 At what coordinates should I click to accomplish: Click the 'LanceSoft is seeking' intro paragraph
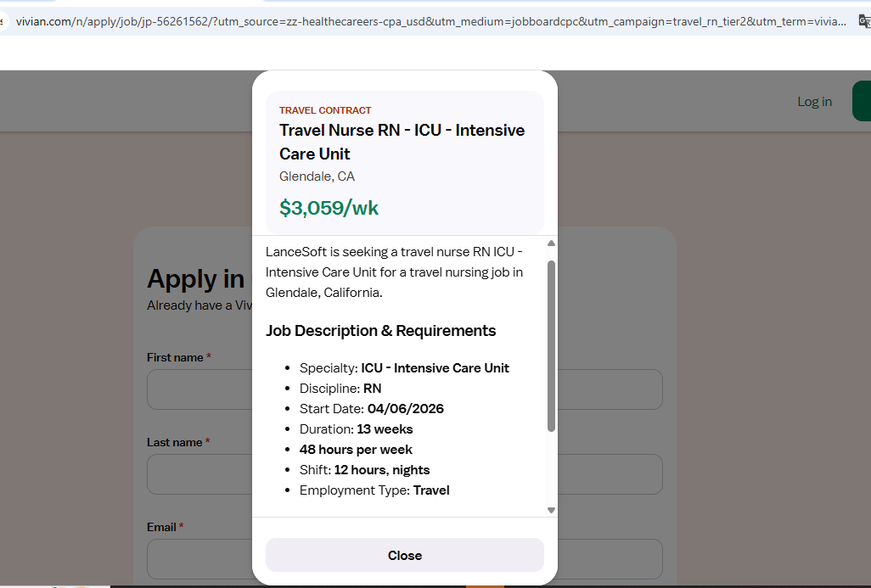(394, 272)
